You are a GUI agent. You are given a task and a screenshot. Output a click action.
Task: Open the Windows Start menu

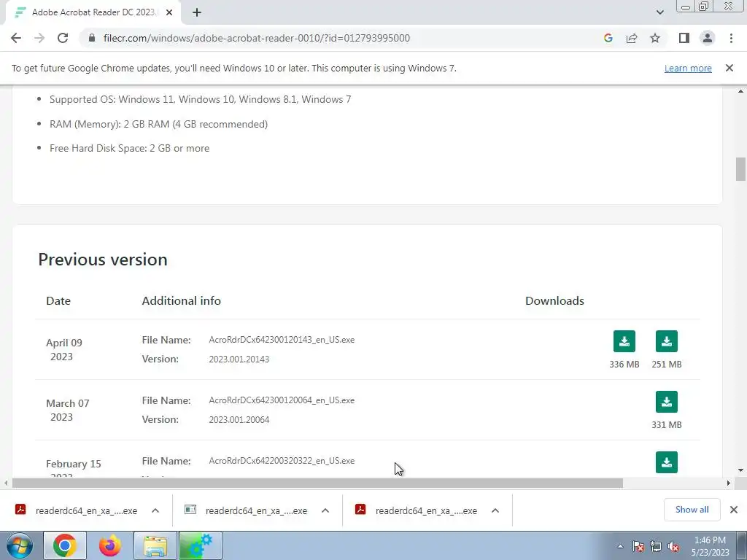(20, 545)
